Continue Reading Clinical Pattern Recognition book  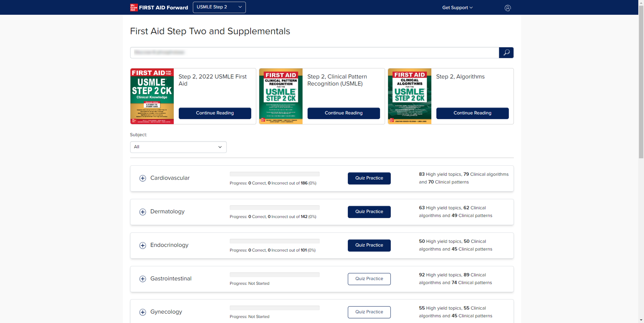tap(343, 113)
